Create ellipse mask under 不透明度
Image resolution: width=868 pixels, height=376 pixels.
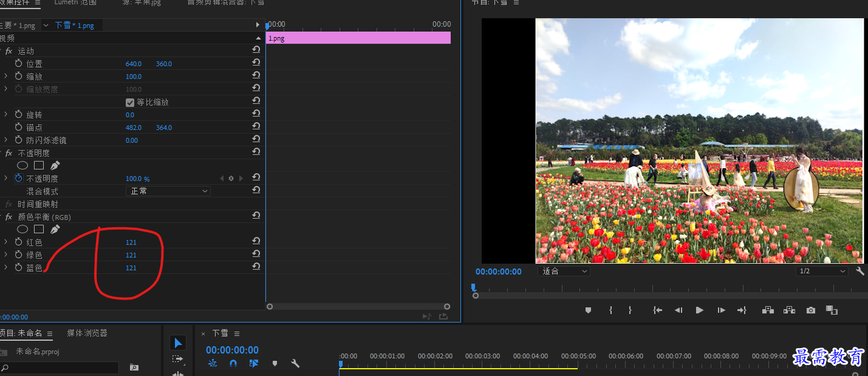point(22,165)
